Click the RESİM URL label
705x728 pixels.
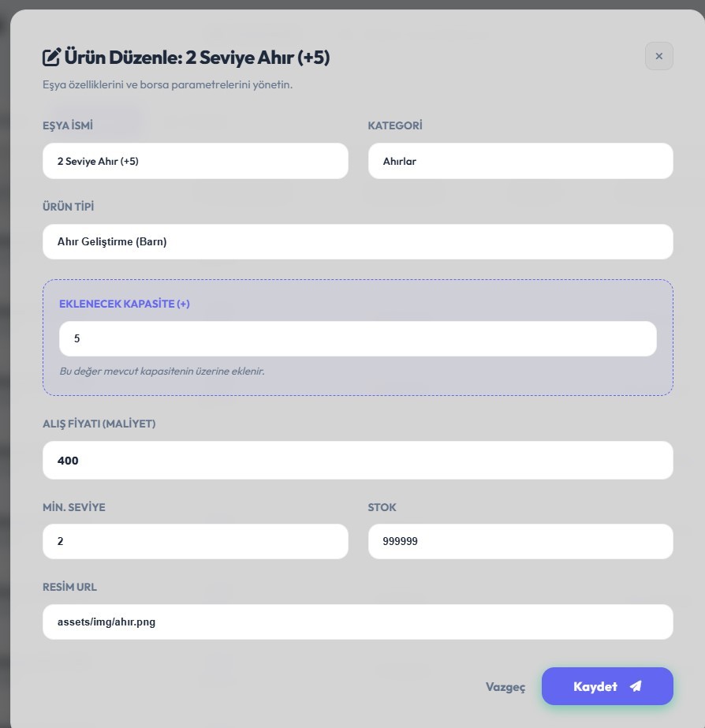click(x=69, y=587)
